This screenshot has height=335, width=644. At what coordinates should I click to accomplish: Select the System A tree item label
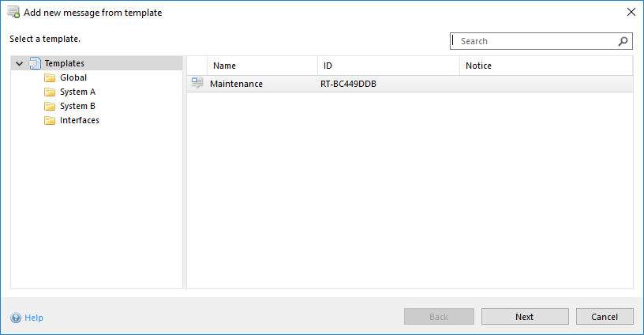(77, 92)
